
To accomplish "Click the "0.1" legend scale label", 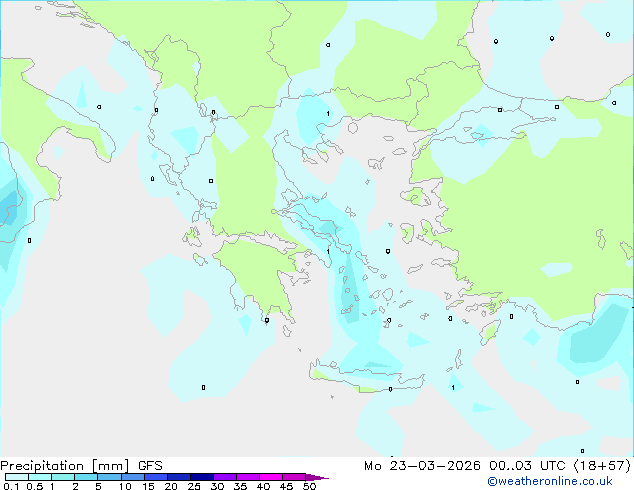I will [x=12, y=486].
